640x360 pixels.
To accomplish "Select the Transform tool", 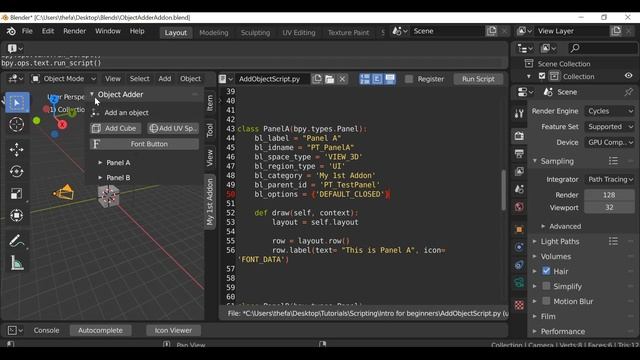I will tap(17, 215).
